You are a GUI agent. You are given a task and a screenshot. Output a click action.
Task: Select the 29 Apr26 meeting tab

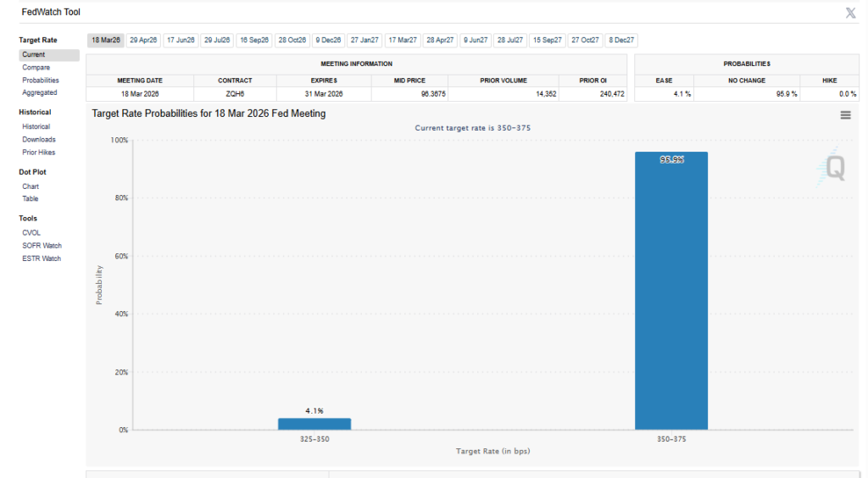click(x=143, y=40)
